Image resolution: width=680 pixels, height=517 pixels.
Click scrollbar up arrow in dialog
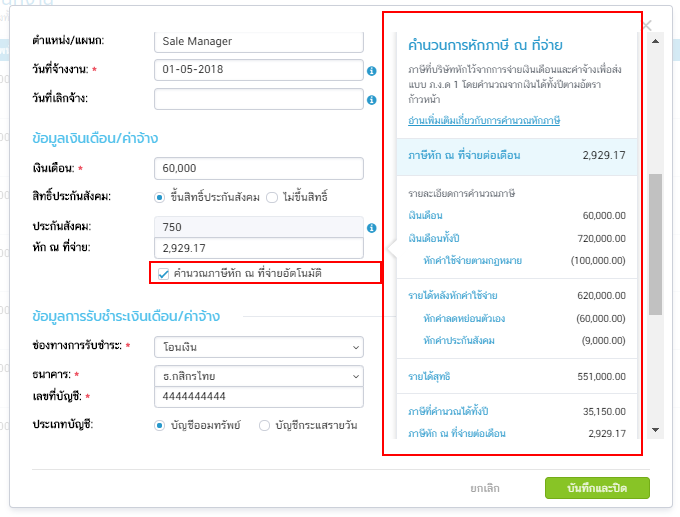[655, 42]
